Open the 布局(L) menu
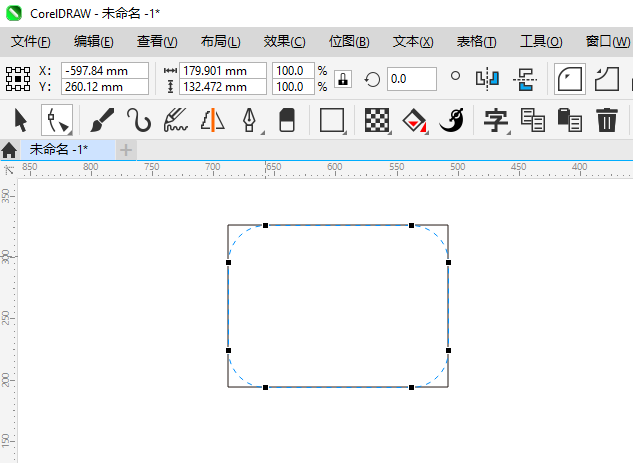This screenshot has height=463, width=633. click(x=220, y=42)
